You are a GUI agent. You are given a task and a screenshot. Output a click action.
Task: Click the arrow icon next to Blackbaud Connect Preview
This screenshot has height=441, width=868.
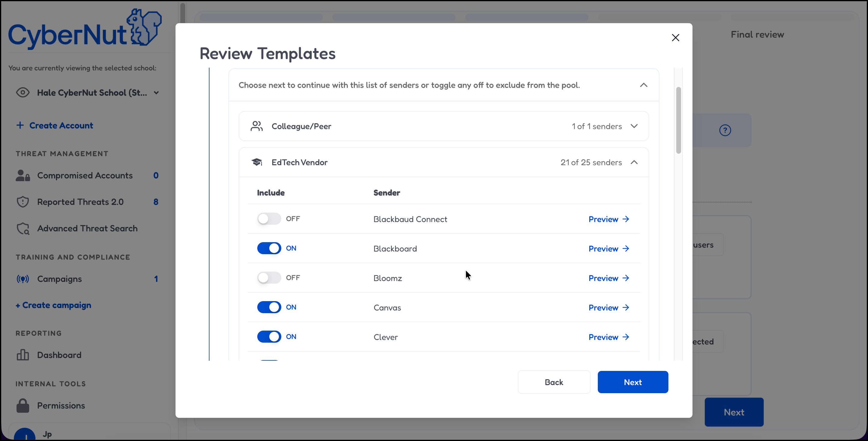point(626,219)
